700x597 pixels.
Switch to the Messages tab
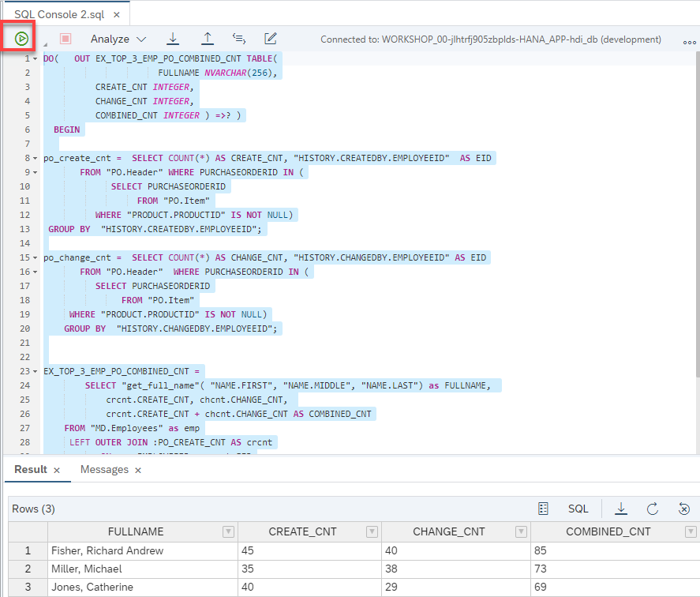[x=104, y=470]
